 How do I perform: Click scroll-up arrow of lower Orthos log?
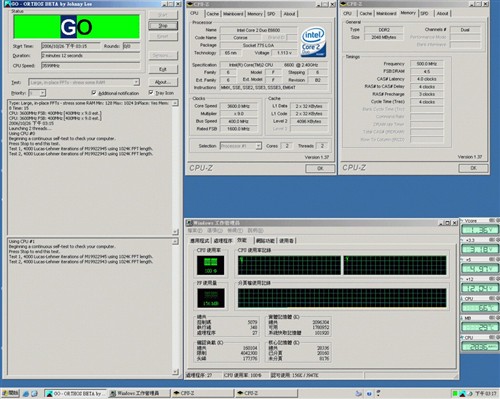point(175,241)
